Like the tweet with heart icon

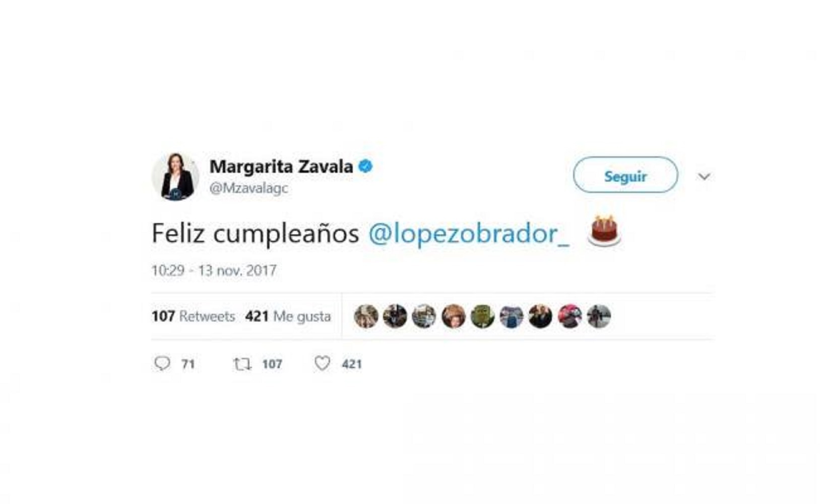(x=323, y=363)
